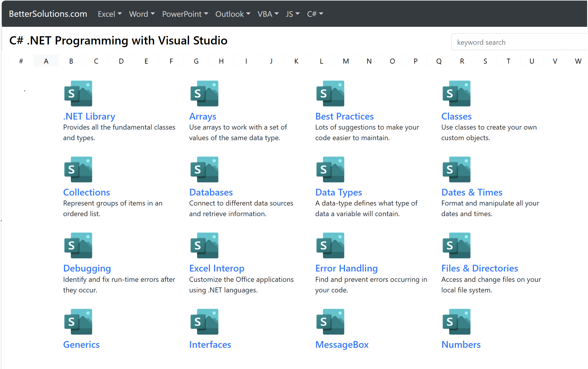Viewport: 588px width, 369px height.
Task: Click the Files & Directories topic icon
Action: 456,245
